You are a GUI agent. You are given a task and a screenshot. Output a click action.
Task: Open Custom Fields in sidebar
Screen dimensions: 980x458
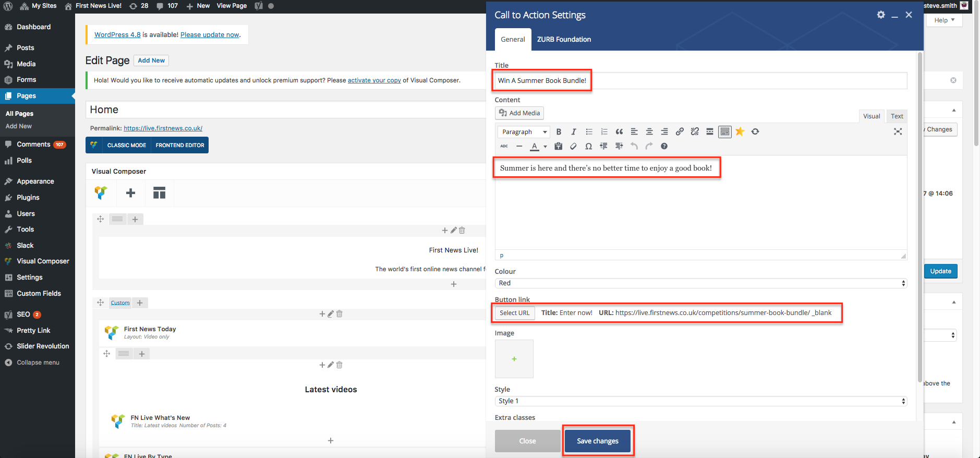[38, 294]
